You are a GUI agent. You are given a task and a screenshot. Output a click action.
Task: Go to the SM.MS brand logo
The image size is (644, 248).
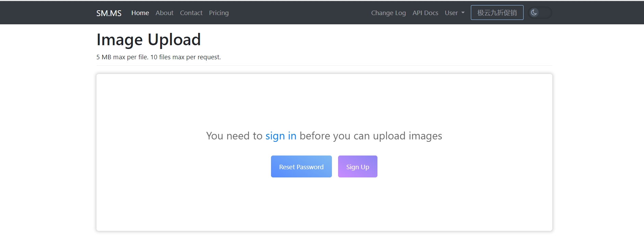pos(109,13)
